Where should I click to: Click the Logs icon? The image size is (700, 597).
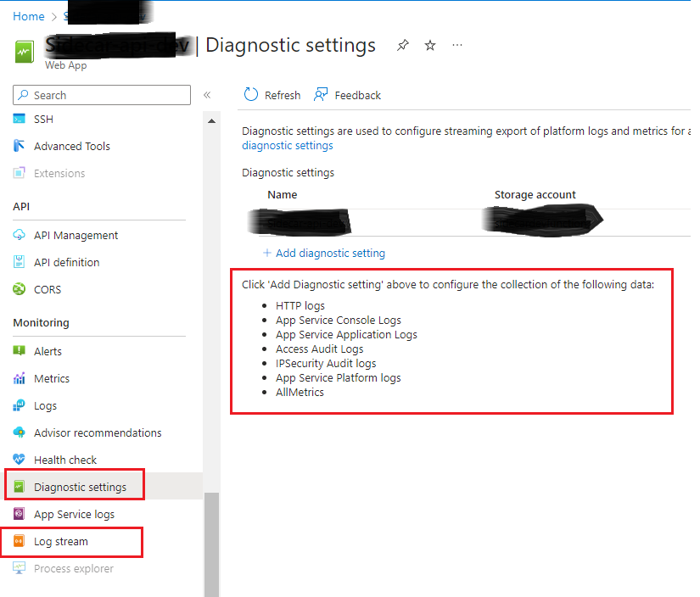(x=20, y=405)
